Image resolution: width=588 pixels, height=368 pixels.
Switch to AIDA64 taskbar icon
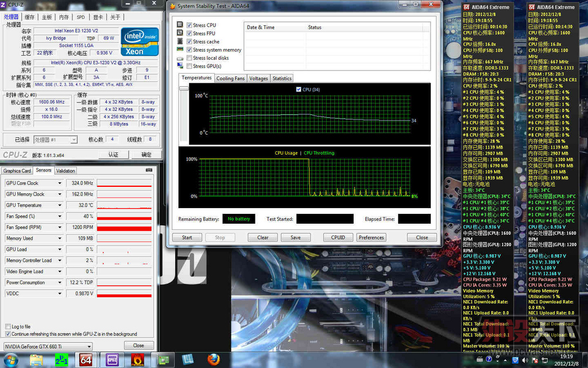pos(86,360)
